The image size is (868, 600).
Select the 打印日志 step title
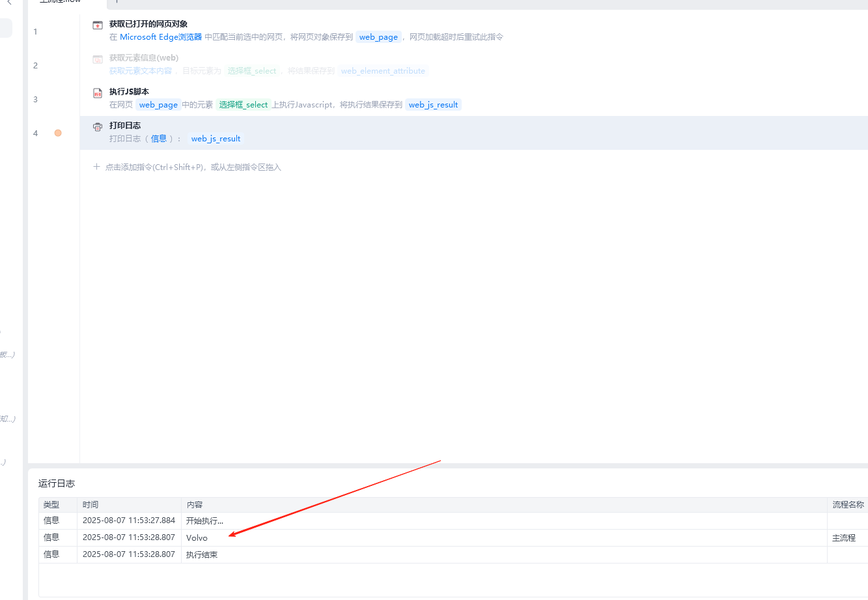click(x=125, y=126)
